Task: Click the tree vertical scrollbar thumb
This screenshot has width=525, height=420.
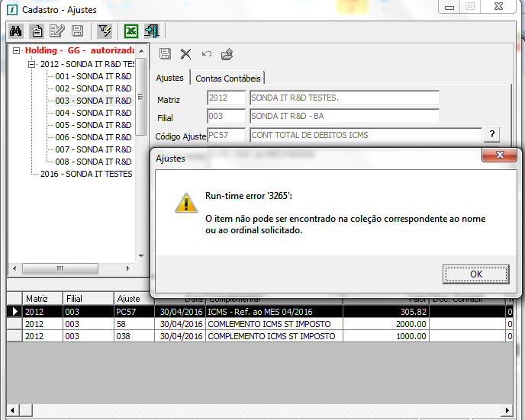Action: tap(141, 97)
